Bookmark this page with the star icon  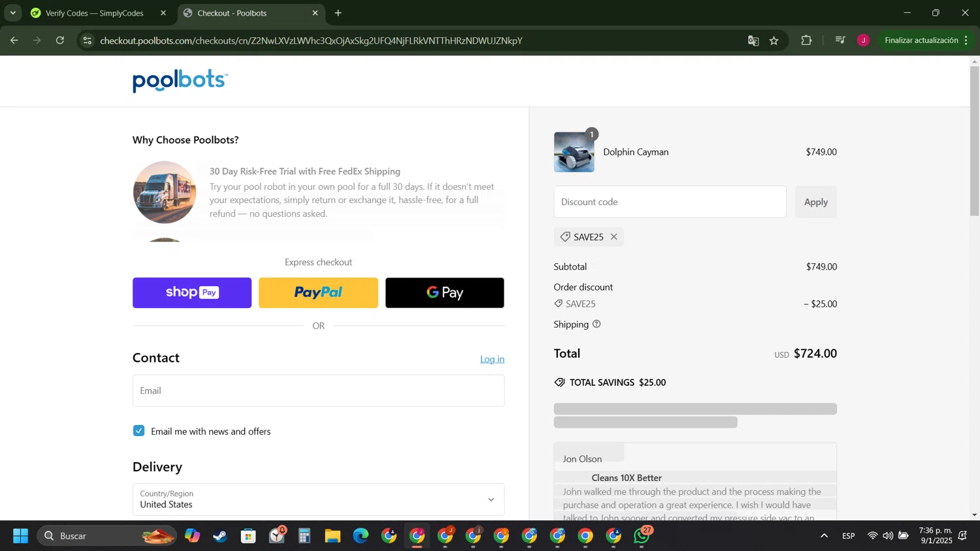pyautogui.click(x=774, y=40)
